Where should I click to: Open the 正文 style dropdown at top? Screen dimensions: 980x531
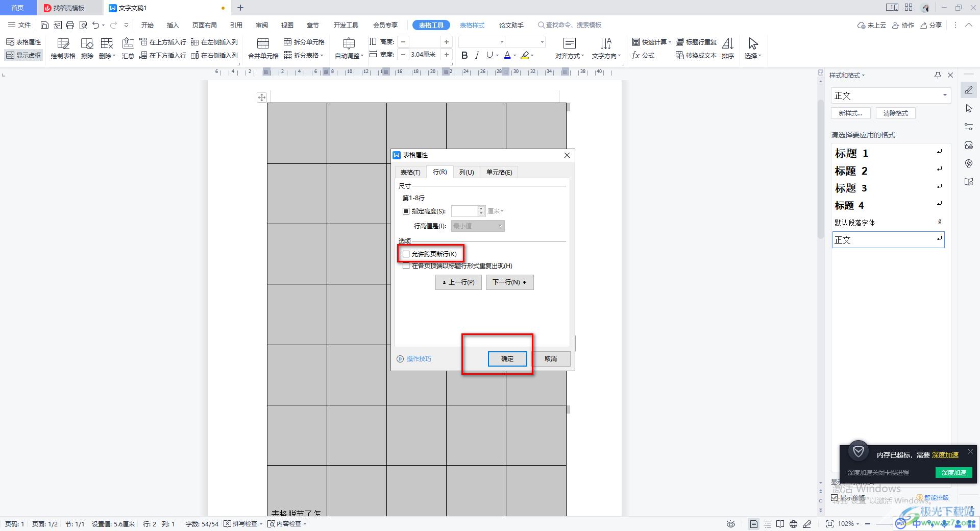(945, 95)
